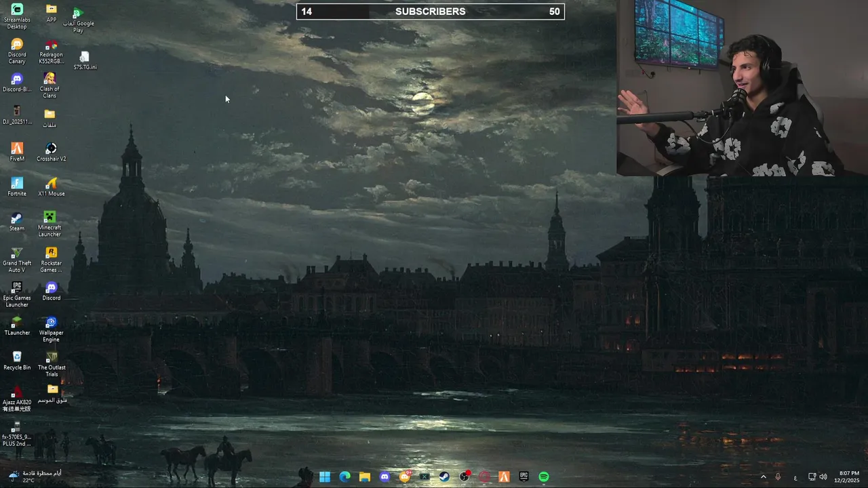Launch Redragon K552RGB shortcut
This screenshot has height=488, width=868.
[51, 51]
